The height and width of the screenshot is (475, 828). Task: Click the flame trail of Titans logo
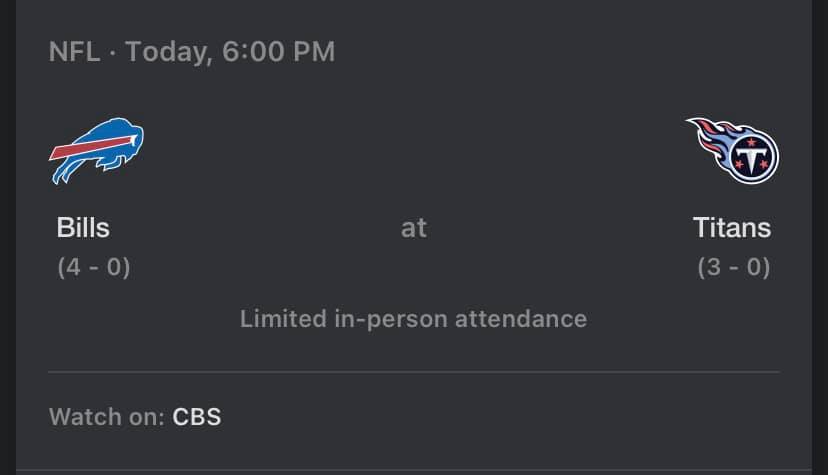[706, 135]
